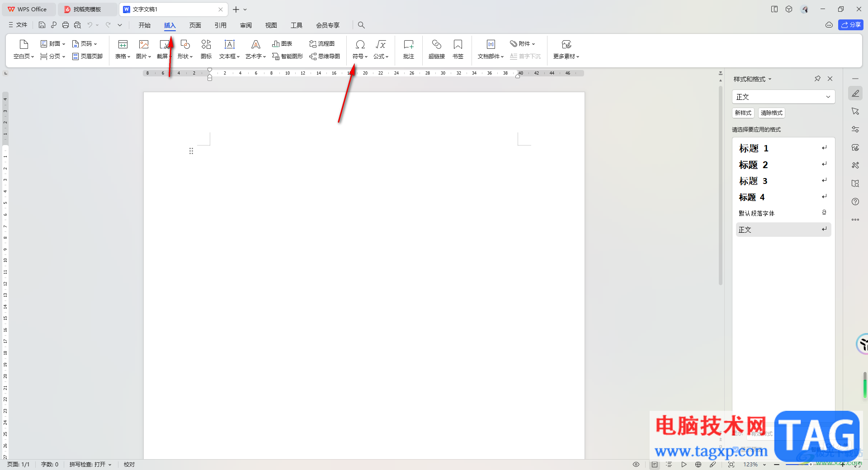868x470 pixels.
Task: Insert a comment with 批注
Action: tap(409, 49)
